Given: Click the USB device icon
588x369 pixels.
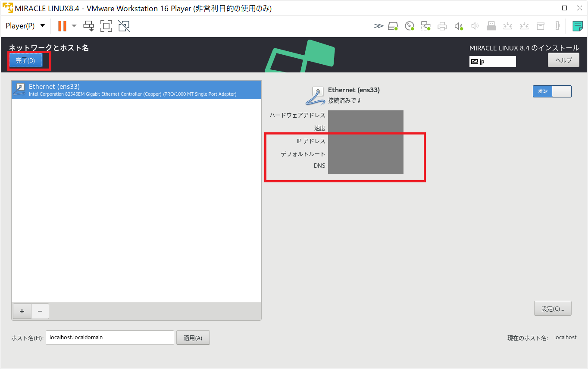Looking at the screenshot, I should [x=491, y=26].
